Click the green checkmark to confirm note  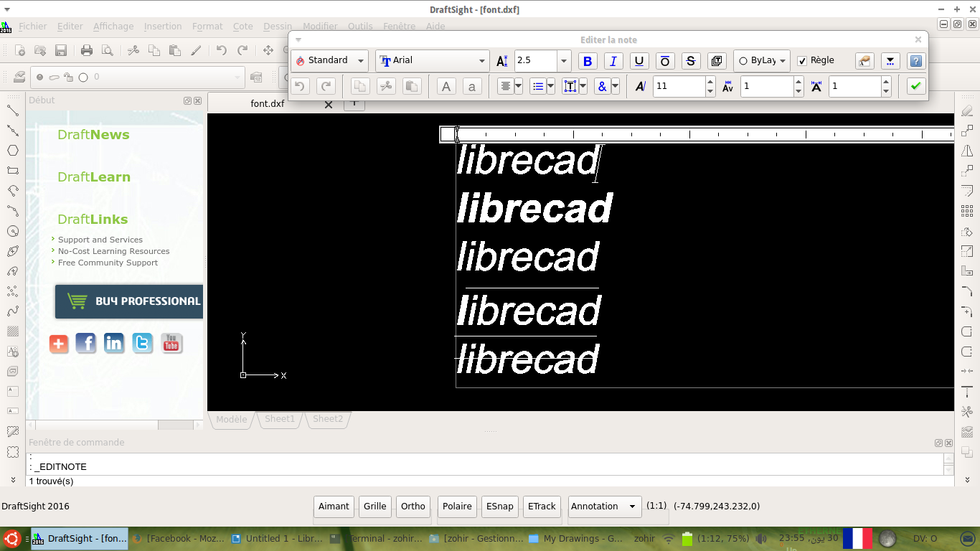point(915,86)
